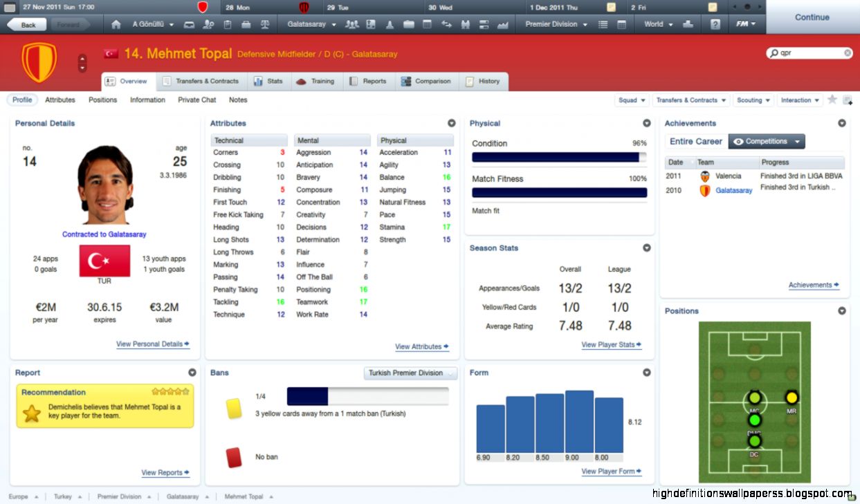Add a note with the note-plus icon
This screenshot has height=504, width=860.
847,100
